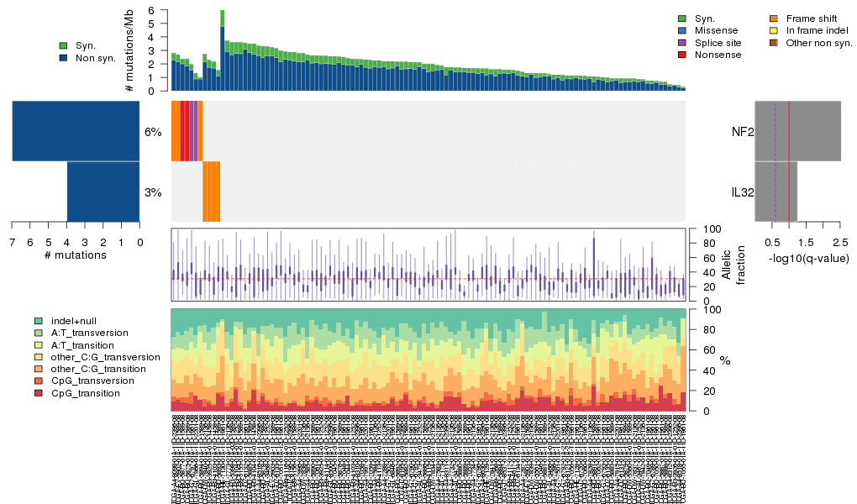Viewport: 857px width, 504px height.
Task: Click the CpG_transition legend swatch
Action: pos(39,393)
